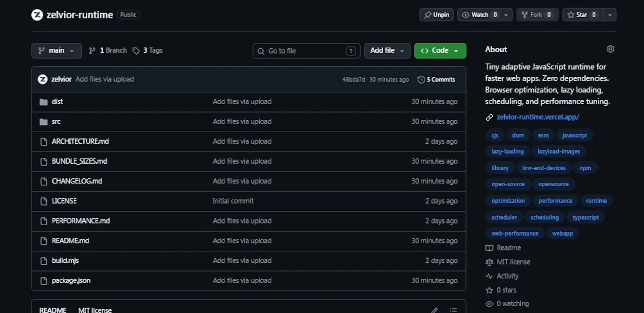Select the performance topic tag
The height and width of the screenshot is (313, 644).
coord(555,201)
